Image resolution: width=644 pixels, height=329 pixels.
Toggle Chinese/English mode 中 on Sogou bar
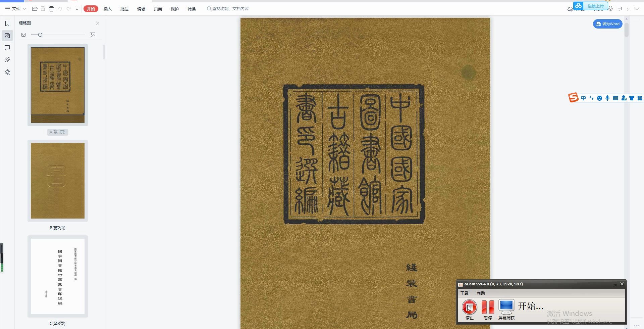click(583, 98)
